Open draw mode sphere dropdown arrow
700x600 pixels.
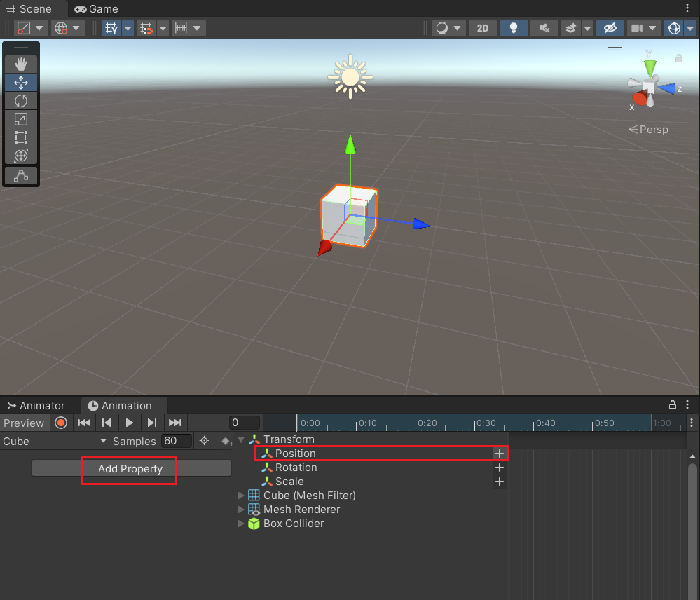[458, 28]
